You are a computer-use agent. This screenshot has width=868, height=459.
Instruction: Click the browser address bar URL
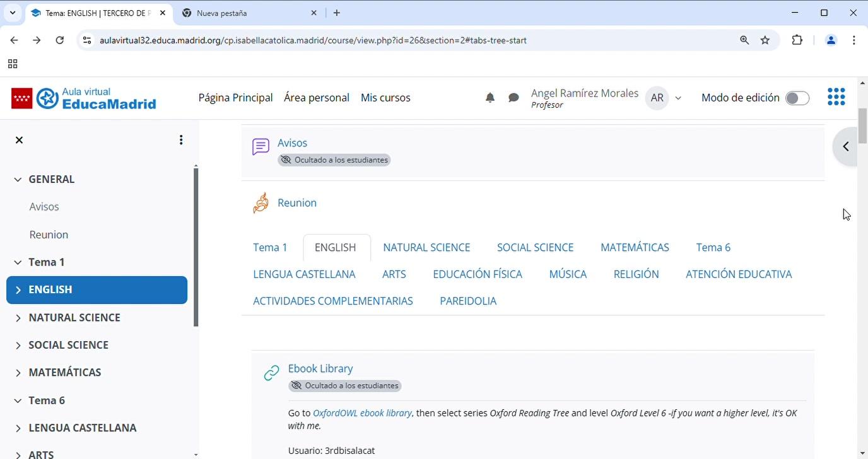point(313,40)
